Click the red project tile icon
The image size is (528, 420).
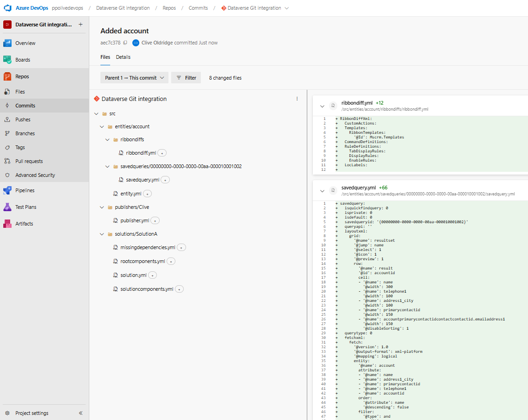[x=7, y=24]
